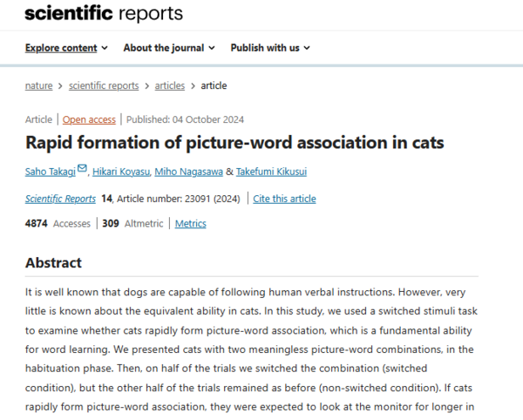The height and width of the screenshot is (420, 523).
Task: Click the current 'article' breadcrumb item
Action: pos(214,85)
